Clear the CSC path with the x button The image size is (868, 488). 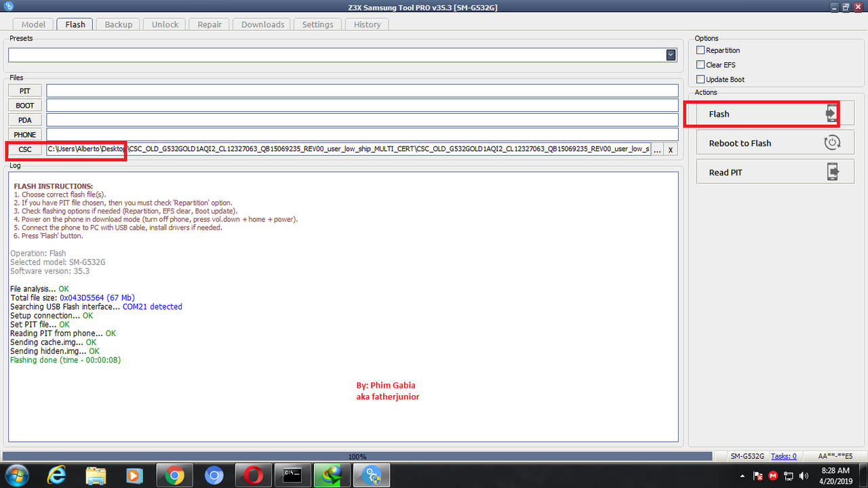point(671,149)
